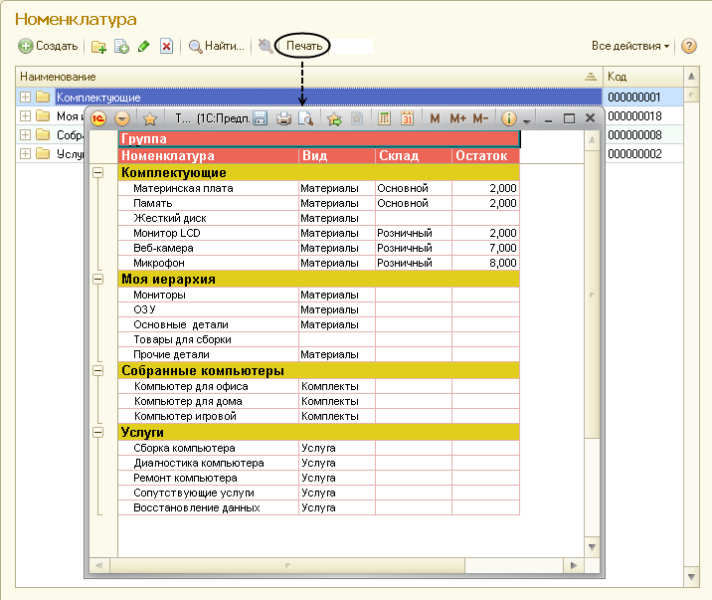Open the Все действия dropdown menu
The image size is (712, 600).
(x=630, y=46)
